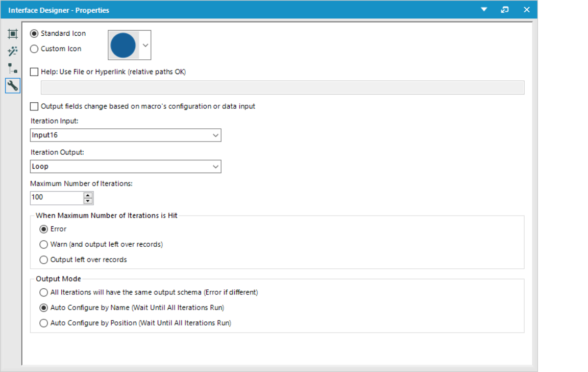The image size is (588, 372).
Task: Check Output fields change based on macro's configuration
Action: pyautogui.click(x=34, y=106)
